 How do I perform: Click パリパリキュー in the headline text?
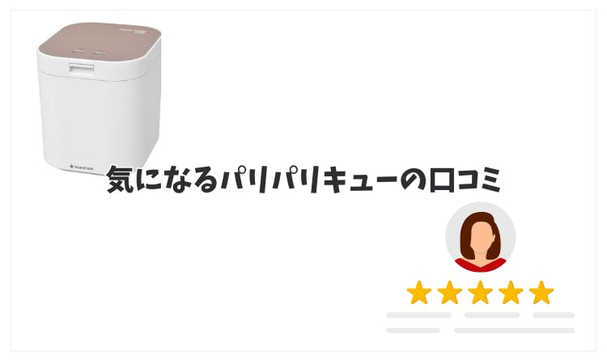point(310,180)
